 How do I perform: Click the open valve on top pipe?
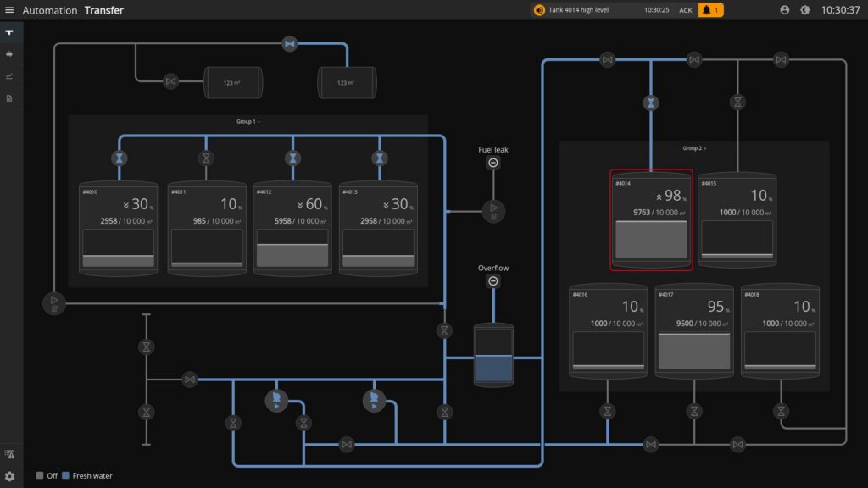pyautogui.click(x=290, y=44)
